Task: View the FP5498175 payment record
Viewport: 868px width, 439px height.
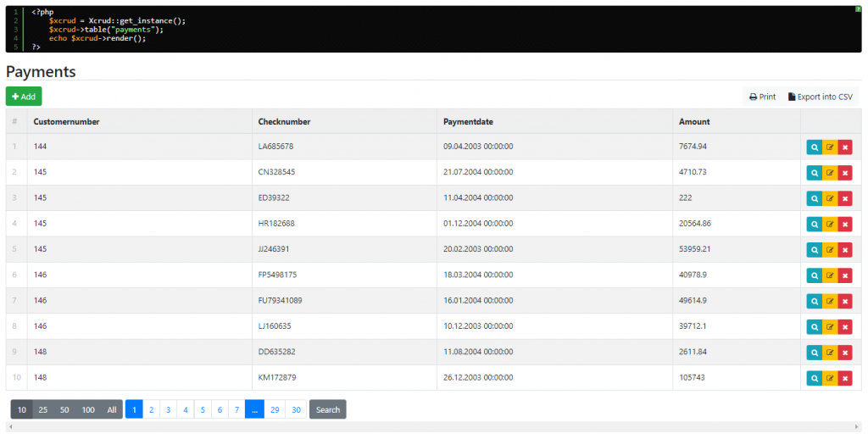Action: (x=815, y=275)
